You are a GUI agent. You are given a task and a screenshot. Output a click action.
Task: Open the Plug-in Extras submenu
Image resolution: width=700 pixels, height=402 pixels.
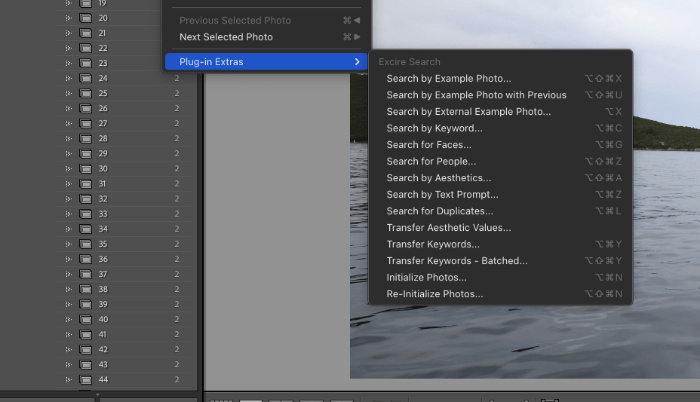[266, 62]
